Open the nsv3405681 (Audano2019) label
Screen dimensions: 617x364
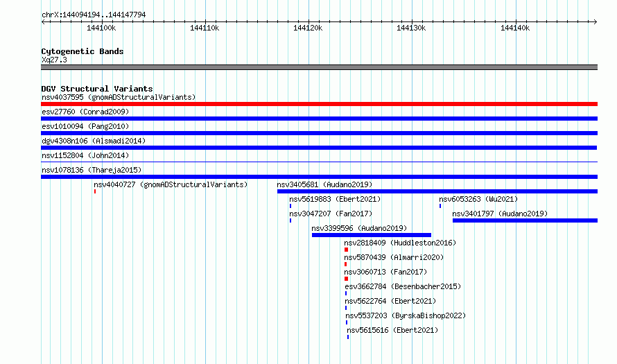coord(324,184)
